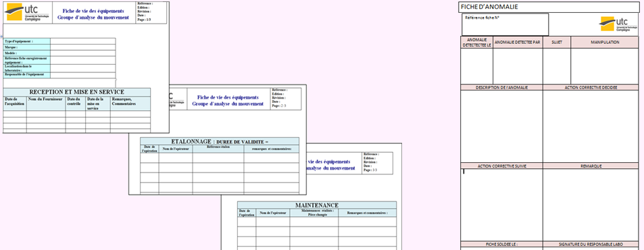This screenshot has height=250, width=644.
Task: Select the 'ANOMALIE DETECTEE LE' column header
Action: point(476,43)
